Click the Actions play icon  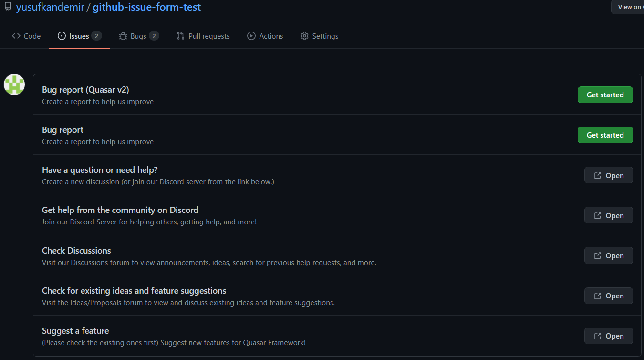251,36
